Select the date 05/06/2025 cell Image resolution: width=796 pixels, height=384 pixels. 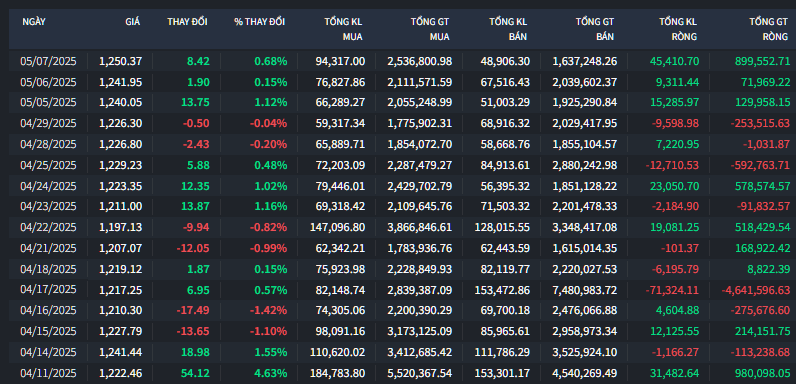[48, 82]
